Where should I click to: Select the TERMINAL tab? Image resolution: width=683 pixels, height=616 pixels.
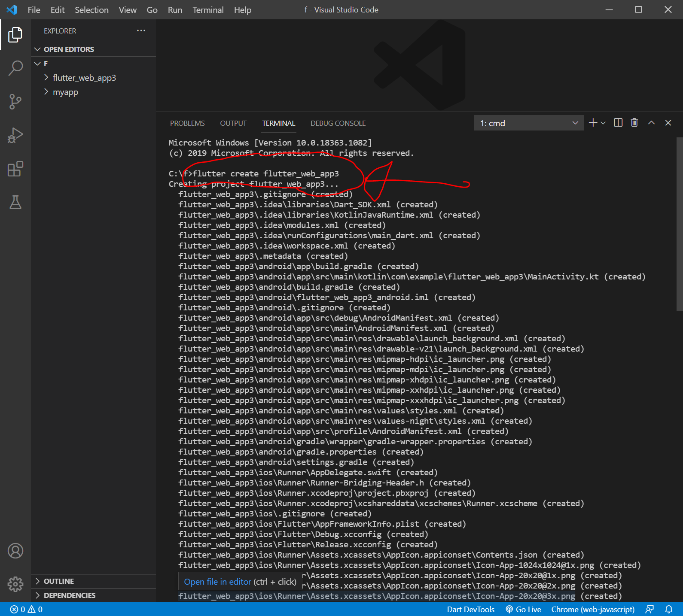coord(279,123)
